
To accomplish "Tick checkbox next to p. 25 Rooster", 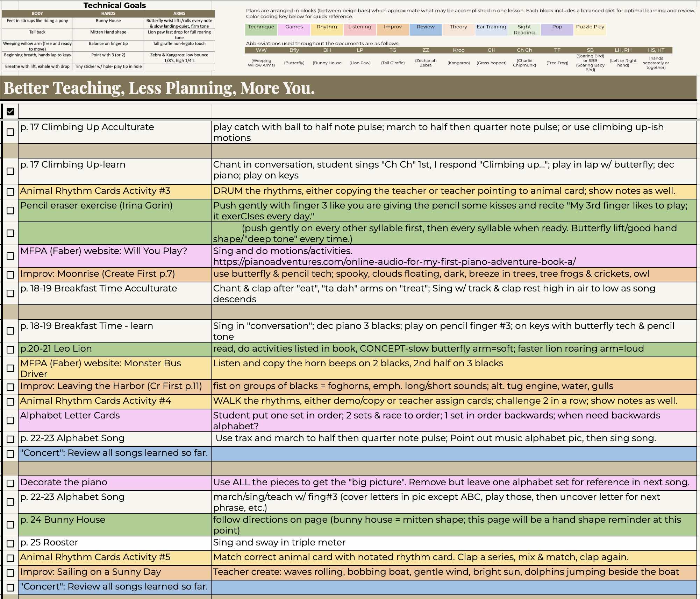I will pos(10,543).
